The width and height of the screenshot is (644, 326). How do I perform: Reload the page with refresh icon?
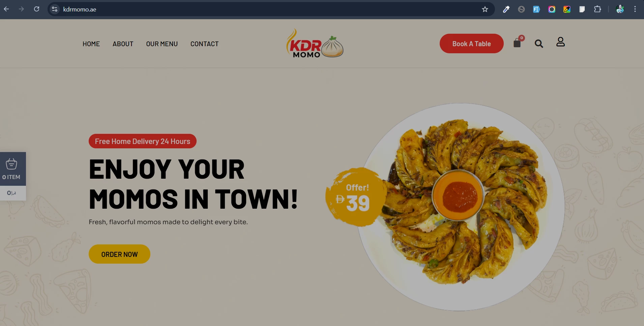(36, 9)
